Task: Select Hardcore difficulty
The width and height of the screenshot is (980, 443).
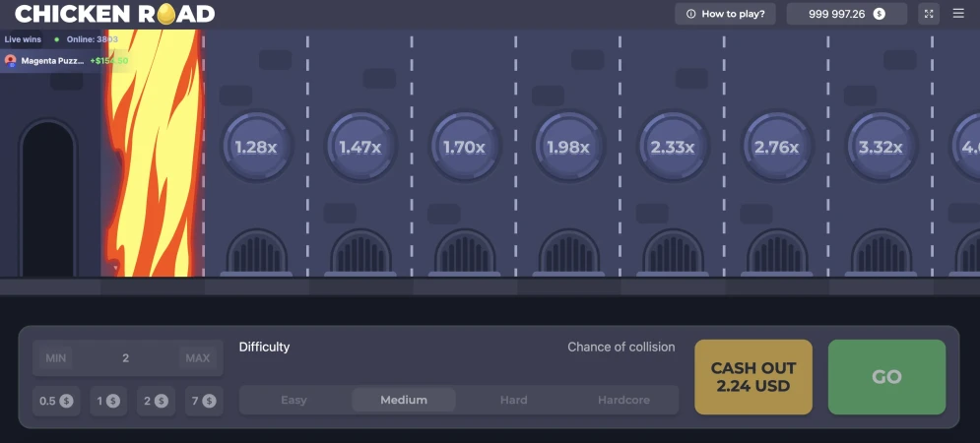Action: click(623, 400)
